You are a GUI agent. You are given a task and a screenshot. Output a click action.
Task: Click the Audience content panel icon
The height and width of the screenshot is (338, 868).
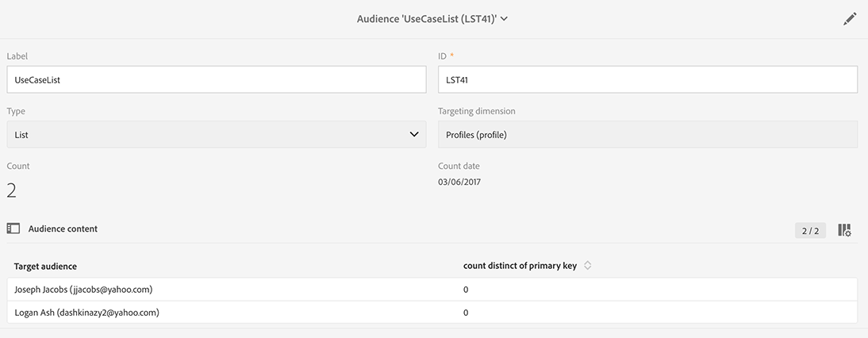coord(13,229)
